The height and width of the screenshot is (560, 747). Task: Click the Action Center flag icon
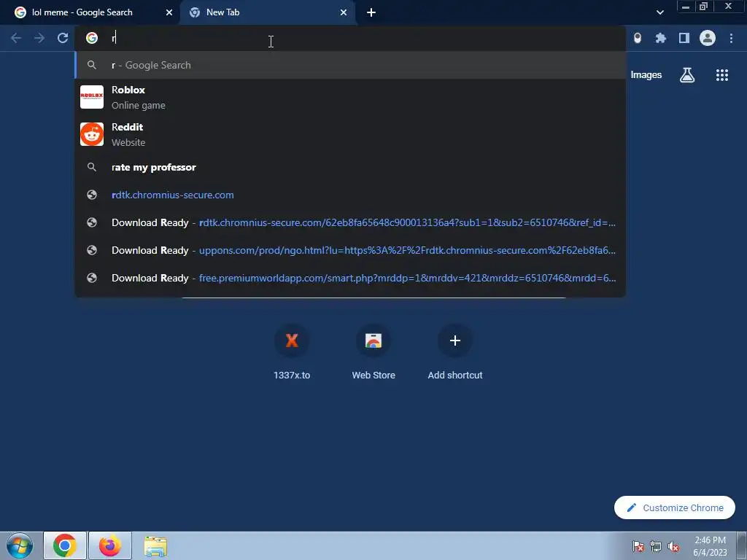[638, 546]
